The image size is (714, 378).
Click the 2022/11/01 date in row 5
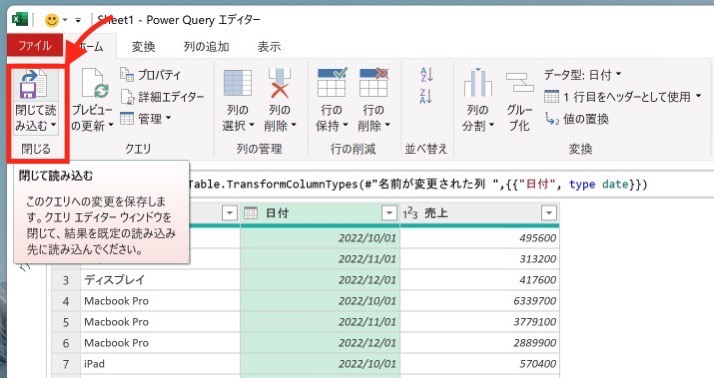pos(367,322)
